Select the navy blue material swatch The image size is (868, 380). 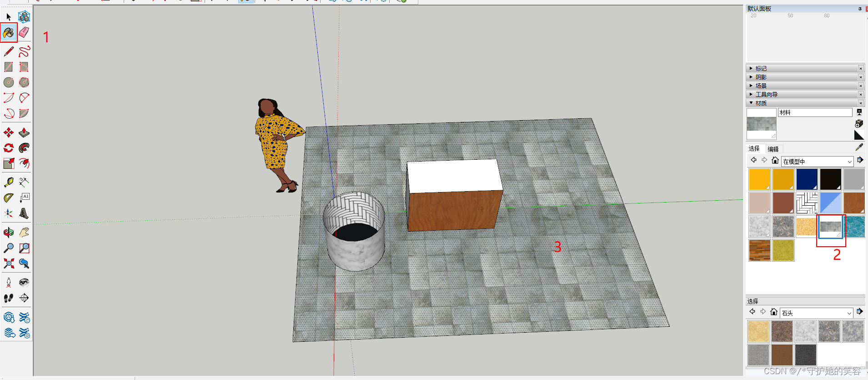click(807, 179)
